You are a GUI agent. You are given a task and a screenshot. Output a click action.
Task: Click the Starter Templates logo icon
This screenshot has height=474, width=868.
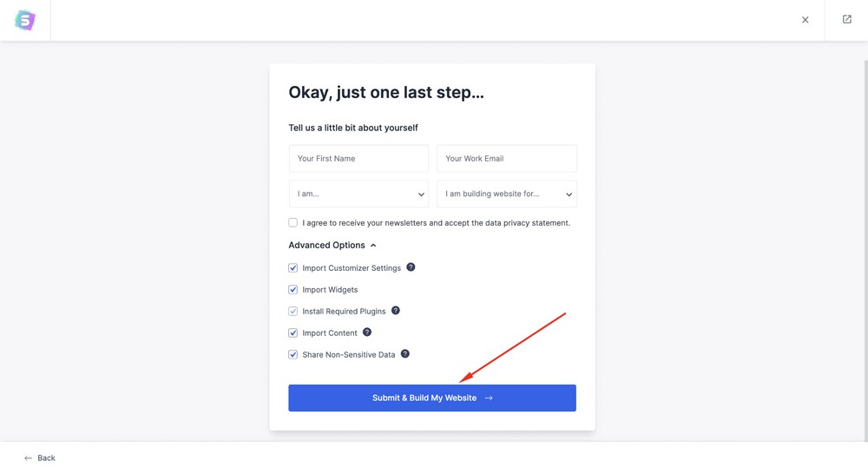coord(25,20)
